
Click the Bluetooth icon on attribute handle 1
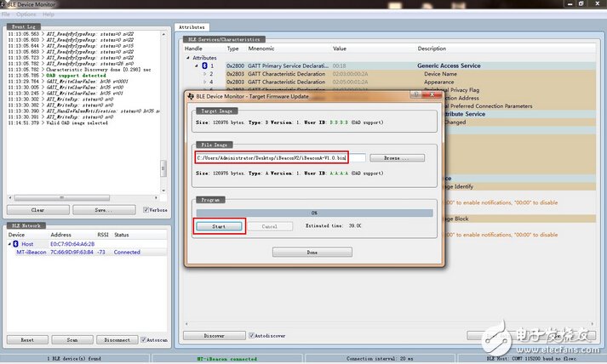(204, 65)
